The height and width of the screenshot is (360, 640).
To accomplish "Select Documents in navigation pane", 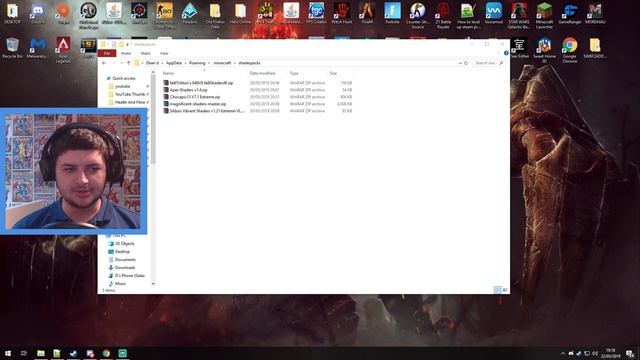I will [x=125, y=260].
